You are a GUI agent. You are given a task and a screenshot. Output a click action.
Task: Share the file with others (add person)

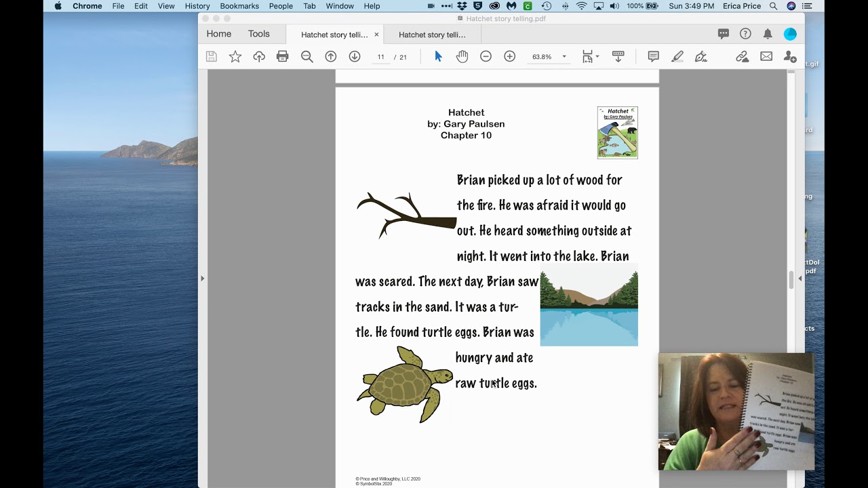coord(790,57)
